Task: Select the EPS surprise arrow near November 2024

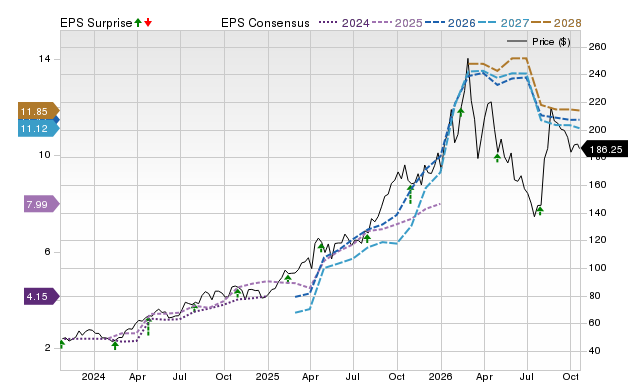Action: [x=238, y=293]
